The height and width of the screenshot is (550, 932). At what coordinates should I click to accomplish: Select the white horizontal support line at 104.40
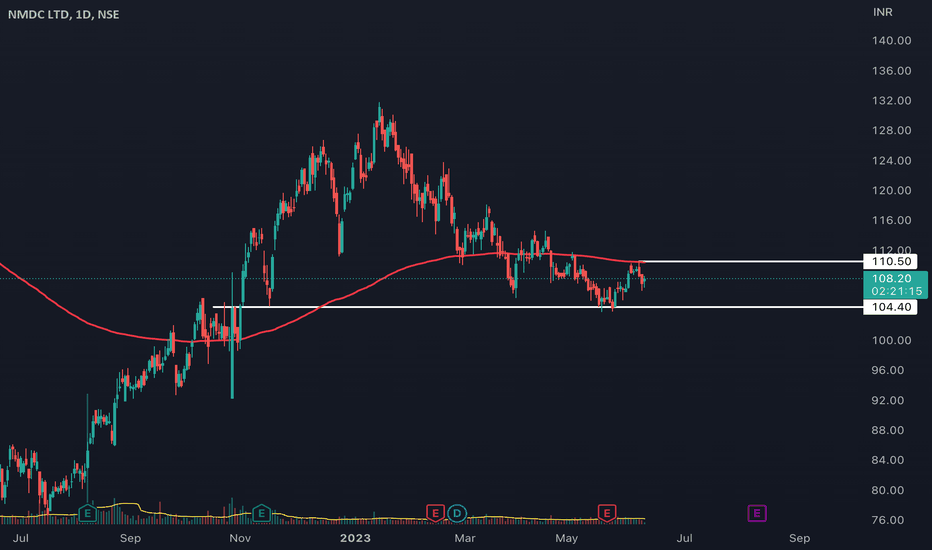[538, 307]
